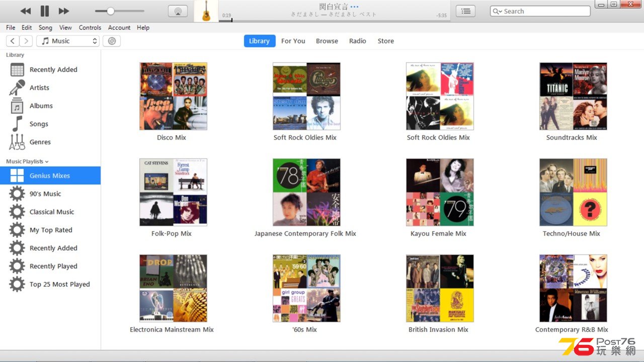
Task: Click the guitar album artwork thumbnail
Action: tap(206, 11)
